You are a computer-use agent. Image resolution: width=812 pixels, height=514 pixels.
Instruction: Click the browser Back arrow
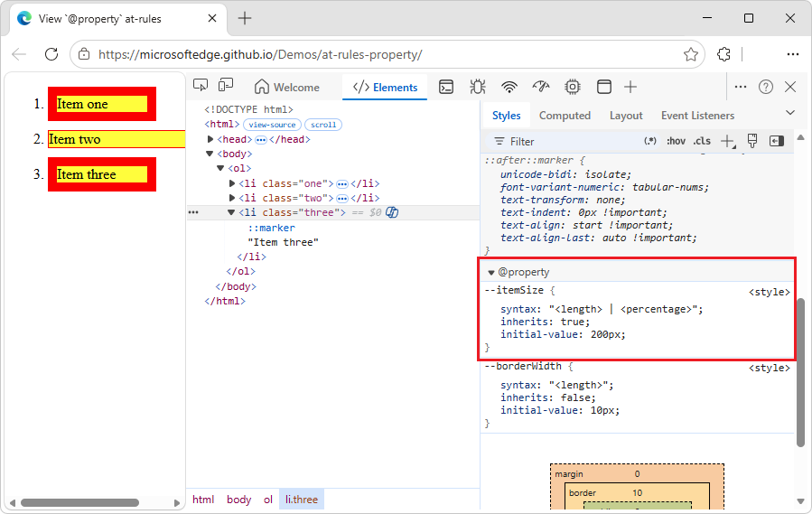tap(19, 54)
